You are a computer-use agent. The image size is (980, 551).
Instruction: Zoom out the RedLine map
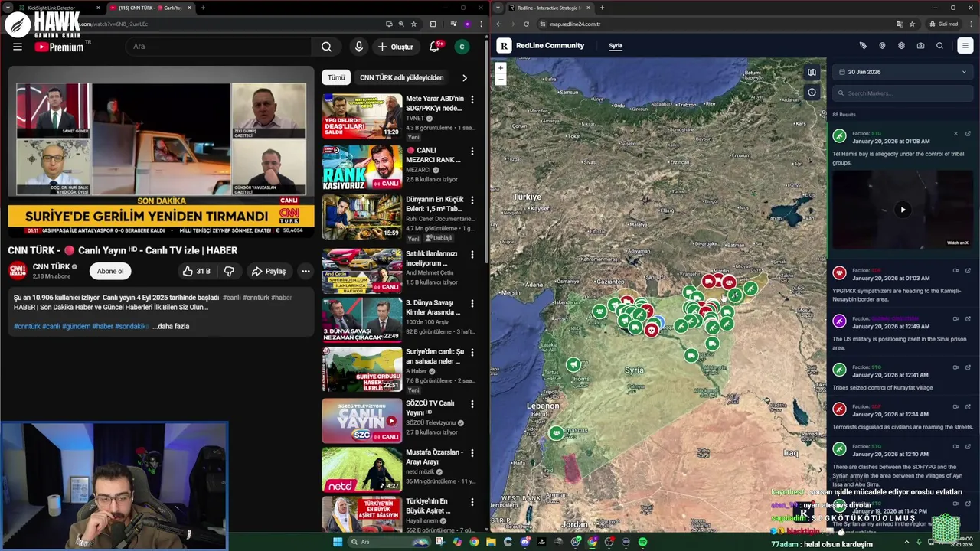click(501, 79)
